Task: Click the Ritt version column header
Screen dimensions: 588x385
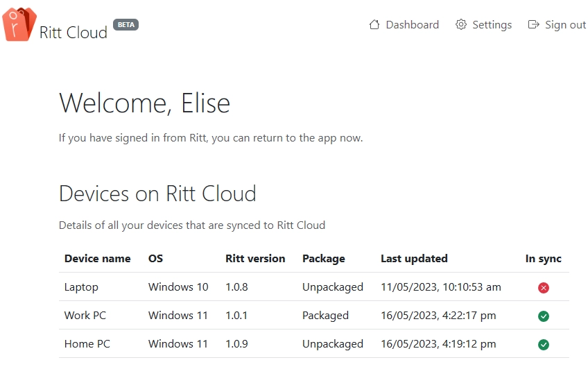Action: [x=255, y=259]
